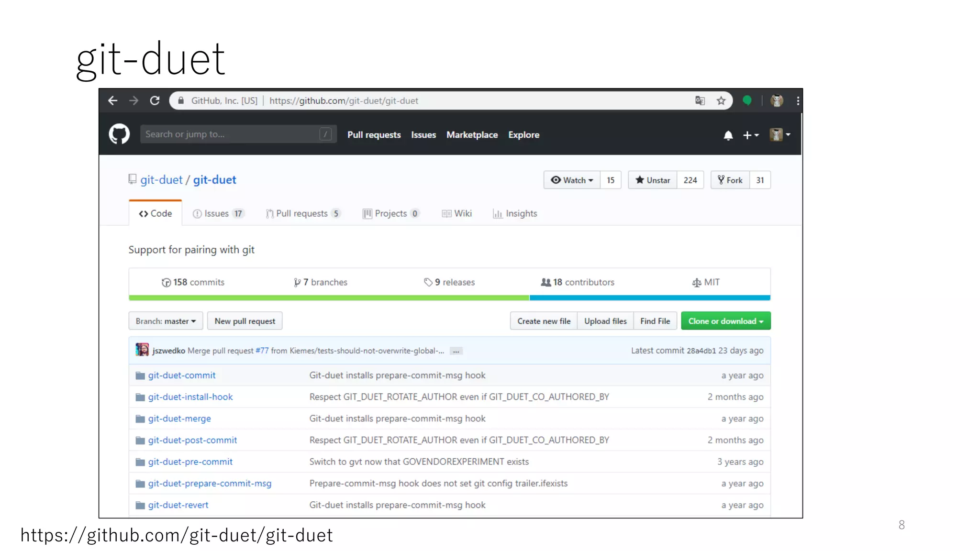Click the translate page icon
This screenshot has width=980, height=551.
pos(700,100)
